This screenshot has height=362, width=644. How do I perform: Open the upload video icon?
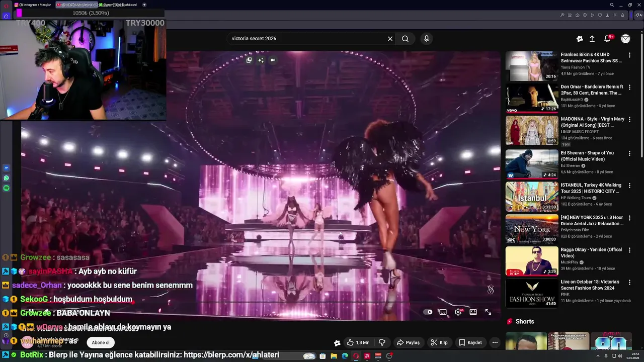[592, 39]
